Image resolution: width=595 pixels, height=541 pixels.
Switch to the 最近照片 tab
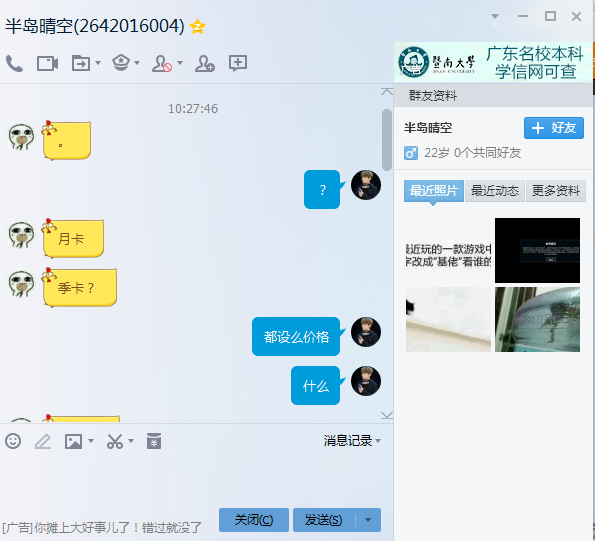pyautogui.click(x=434, y=191)
